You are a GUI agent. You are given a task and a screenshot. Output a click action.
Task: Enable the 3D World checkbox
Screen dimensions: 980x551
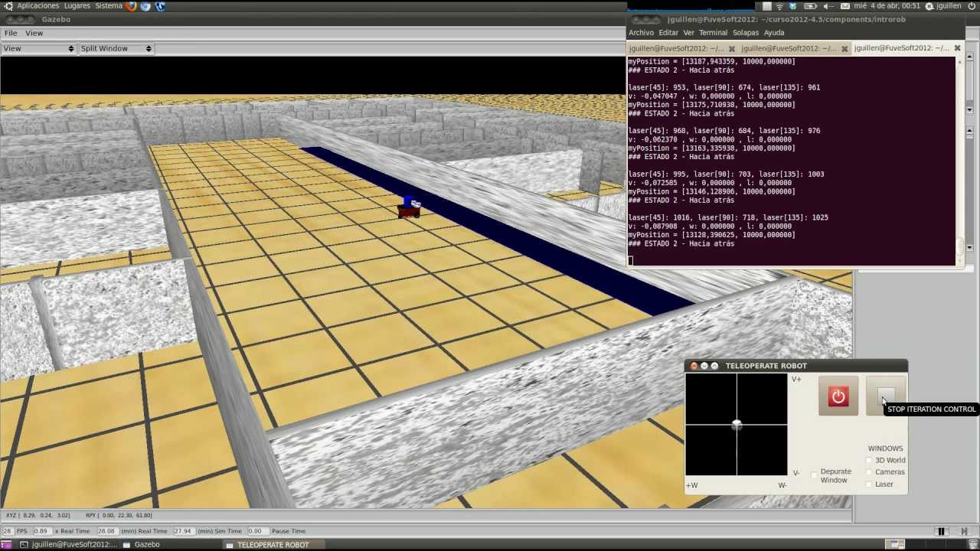[869, 461]
